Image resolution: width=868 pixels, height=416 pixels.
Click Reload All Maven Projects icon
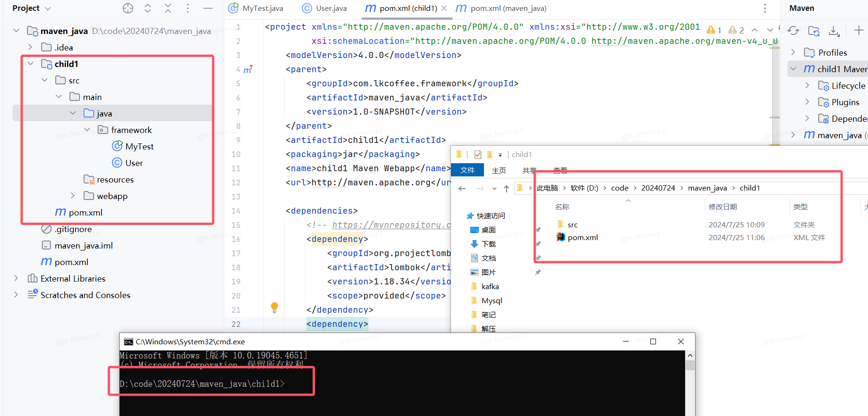click(793, 31)
